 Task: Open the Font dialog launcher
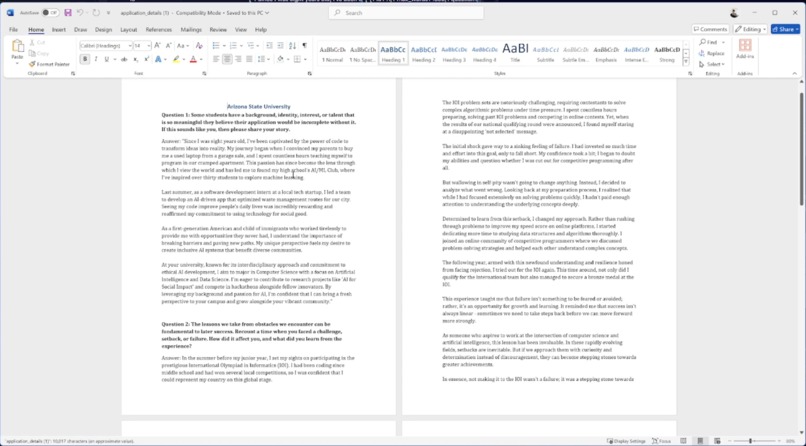pyautogui.click(x=204, y=73)
